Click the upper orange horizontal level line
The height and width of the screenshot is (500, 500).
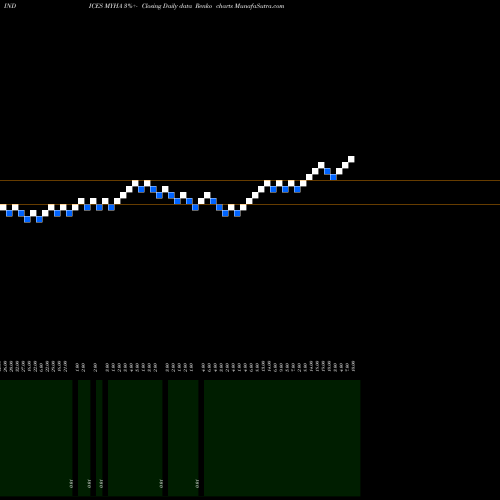(250, 181)
